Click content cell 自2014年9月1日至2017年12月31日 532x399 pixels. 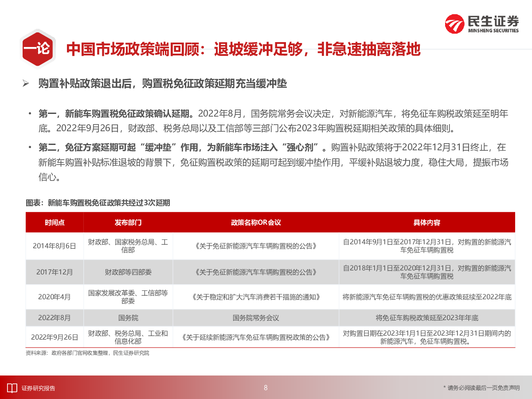(x=427, y=246)
